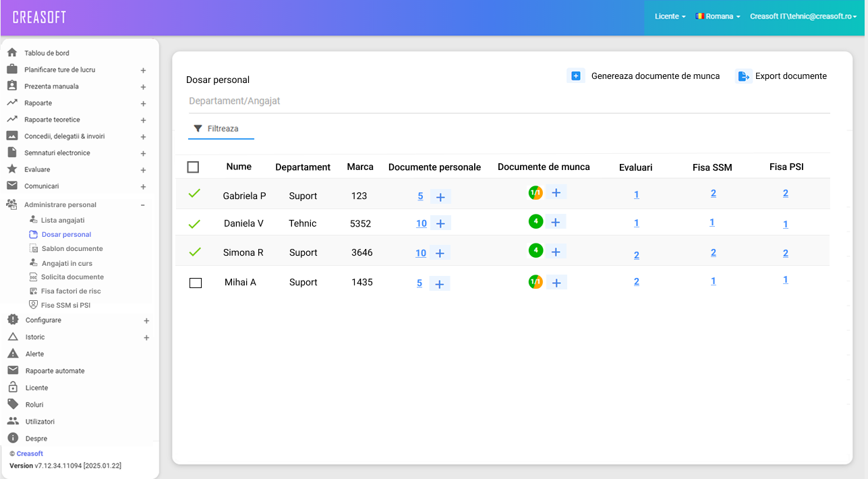The height and width of the screenshot is (479, 868).
Task: Open the Licente dropdown in top bar
Action: click(670, 16)
